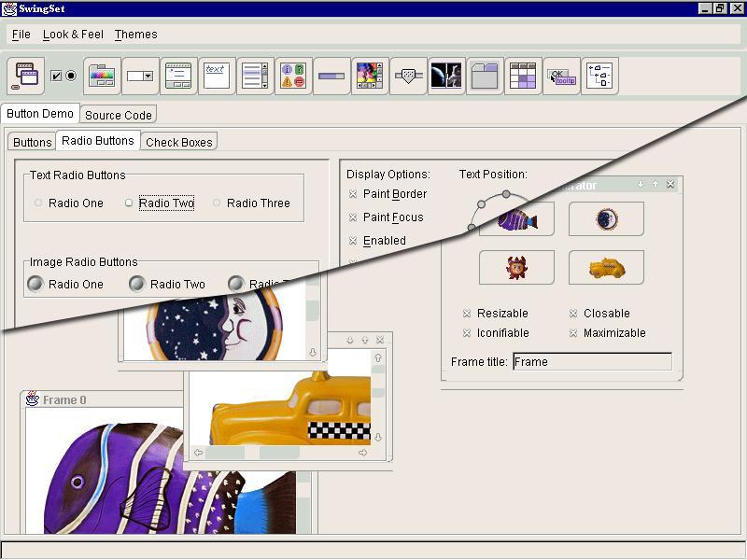
Task: Open the Progress Bar demo icon
Action: tap(331, 76)
